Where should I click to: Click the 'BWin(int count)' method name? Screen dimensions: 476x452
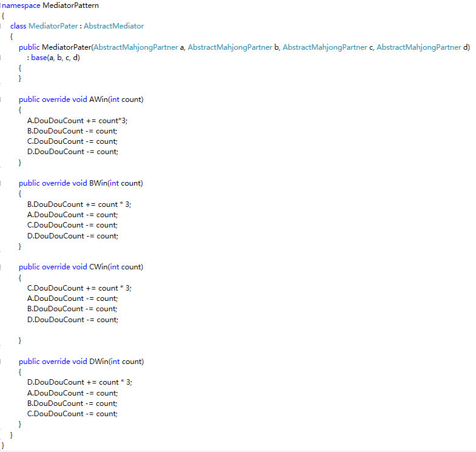click(x=116, y=183)
